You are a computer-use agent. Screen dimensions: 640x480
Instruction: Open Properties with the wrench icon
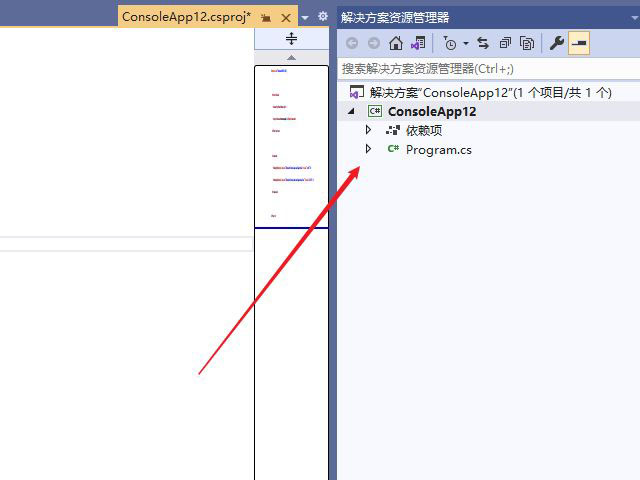(557, 43)
